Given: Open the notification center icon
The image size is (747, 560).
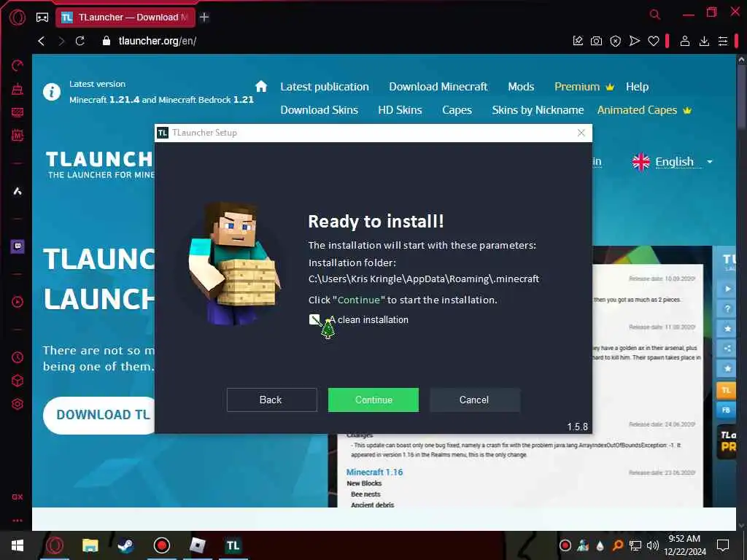Looking at the screenshot, I should tap(723, 545).
